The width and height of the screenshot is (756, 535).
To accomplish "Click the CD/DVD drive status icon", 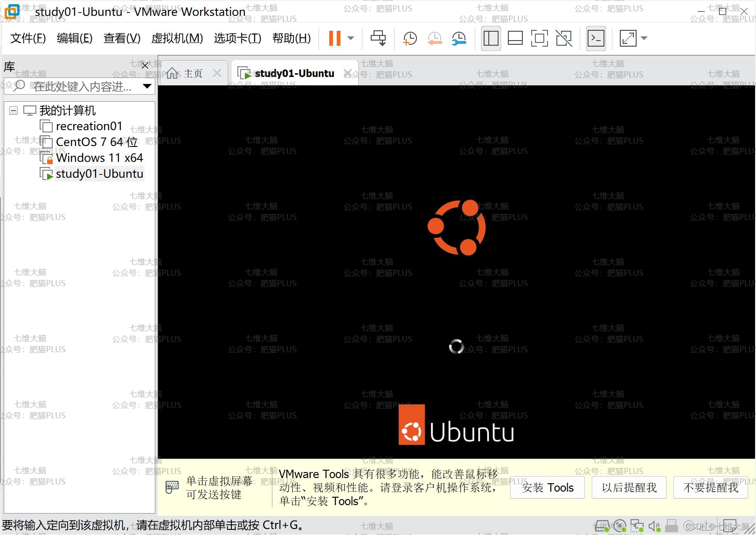I will [x=620, y=526].
